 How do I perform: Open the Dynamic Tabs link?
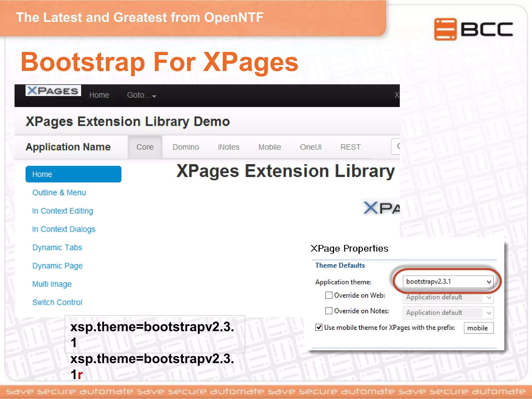(57, 247)
